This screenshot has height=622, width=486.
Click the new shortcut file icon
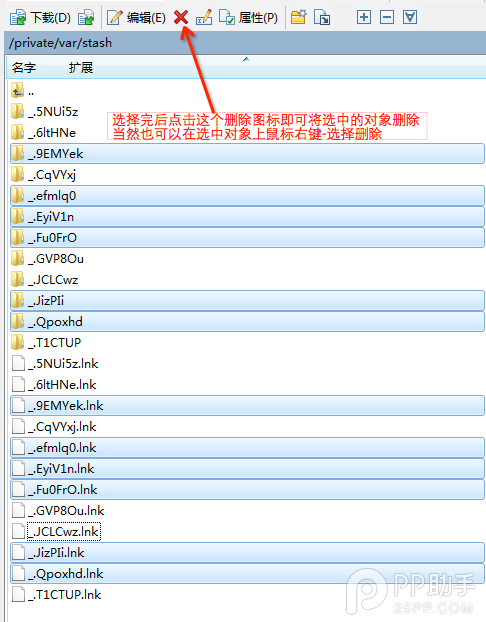pyautogui.click(x=322, y=17)
